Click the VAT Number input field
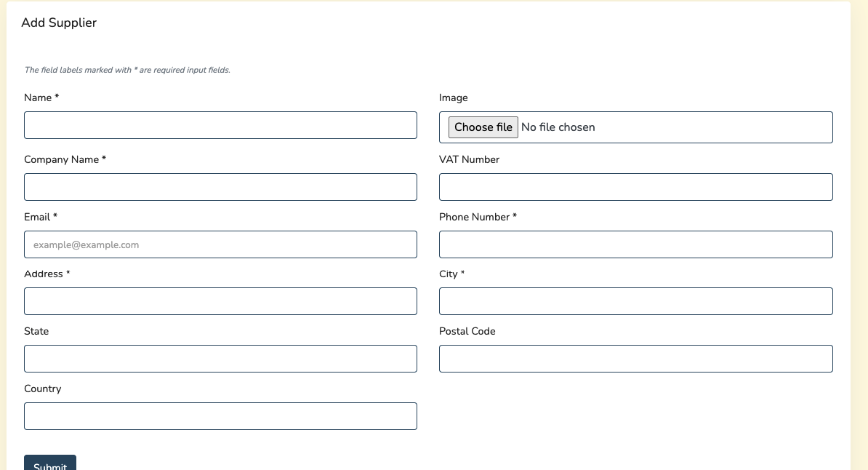868x470 pixels. click(635, 187)
